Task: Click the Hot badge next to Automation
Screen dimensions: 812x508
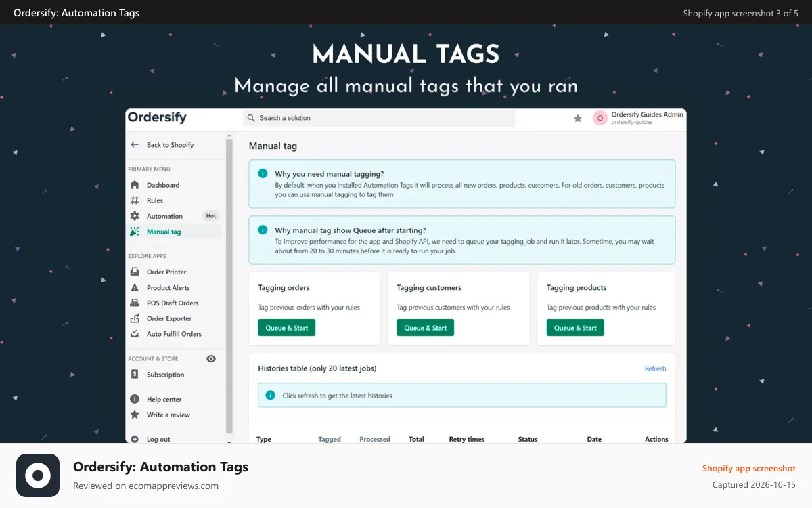Action: point(211,216)
